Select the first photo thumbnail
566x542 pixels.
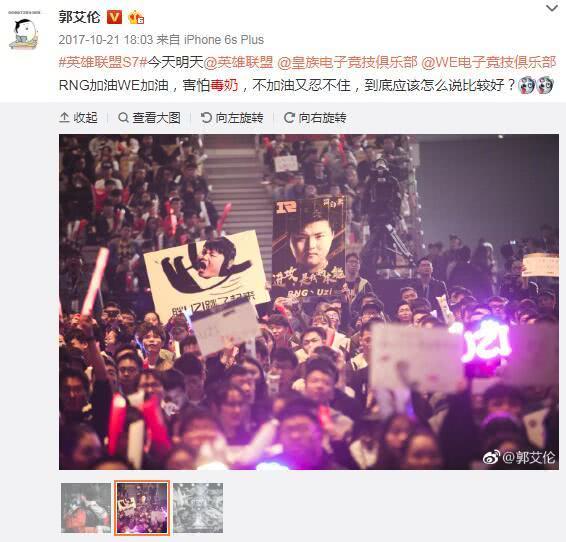tap(86, 508)
